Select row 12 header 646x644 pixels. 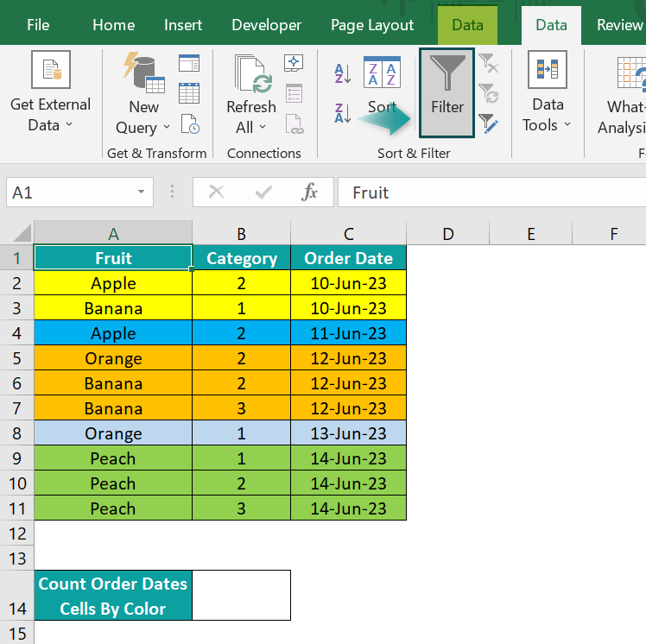[x=16, y=534]
